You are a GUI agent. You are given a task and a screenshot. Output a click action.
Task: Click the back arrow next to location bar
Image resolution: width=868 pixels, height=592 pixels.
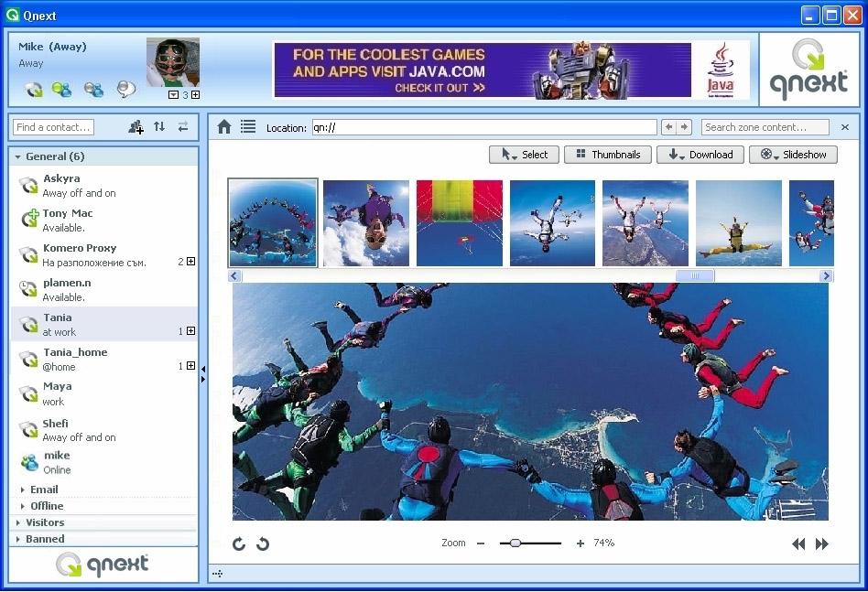coord(668,127)
